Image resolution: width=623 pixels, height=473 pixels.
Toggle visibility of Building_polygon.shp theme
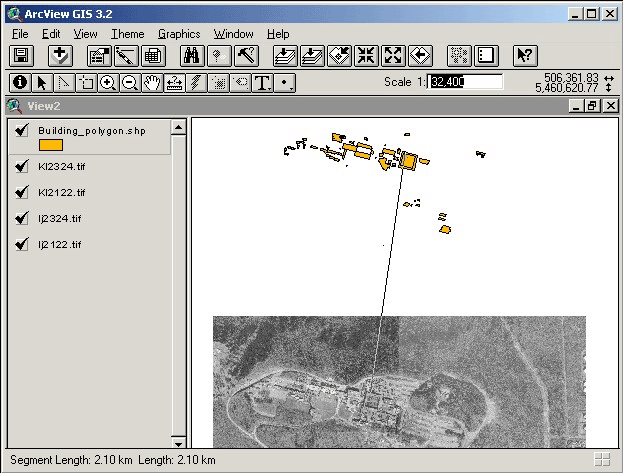(x=22, y=131)
